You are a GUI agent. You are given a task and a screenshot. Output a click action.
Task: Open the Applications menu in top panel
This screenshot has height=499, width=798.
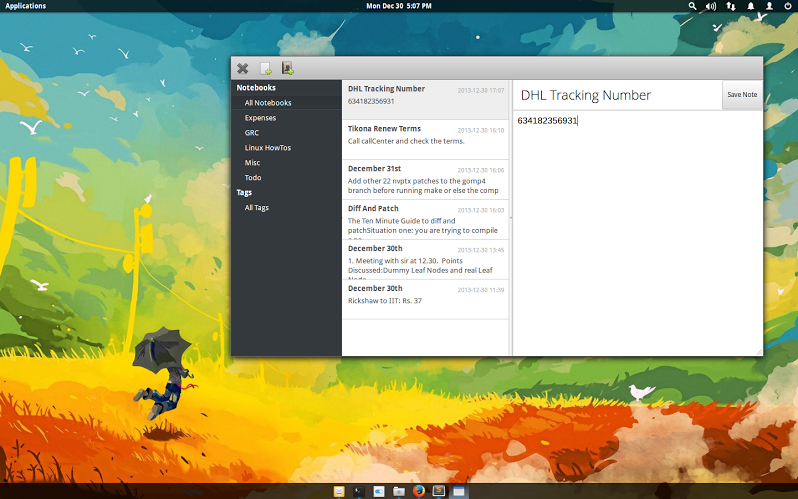(25, 6)
